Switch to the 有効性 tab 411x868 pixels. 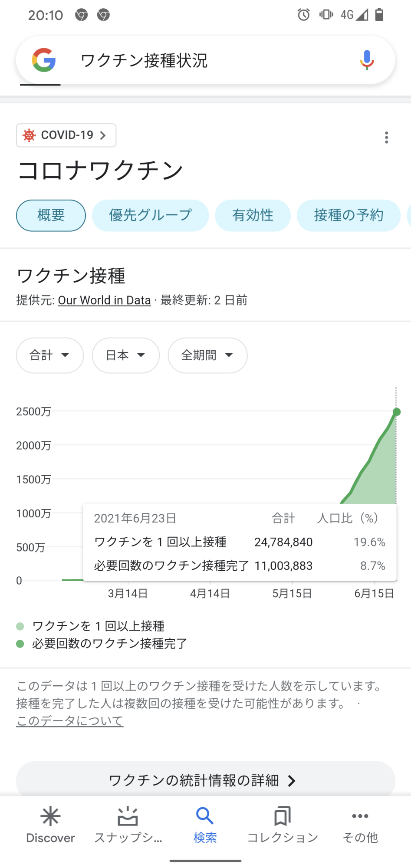tap(253, 215)
